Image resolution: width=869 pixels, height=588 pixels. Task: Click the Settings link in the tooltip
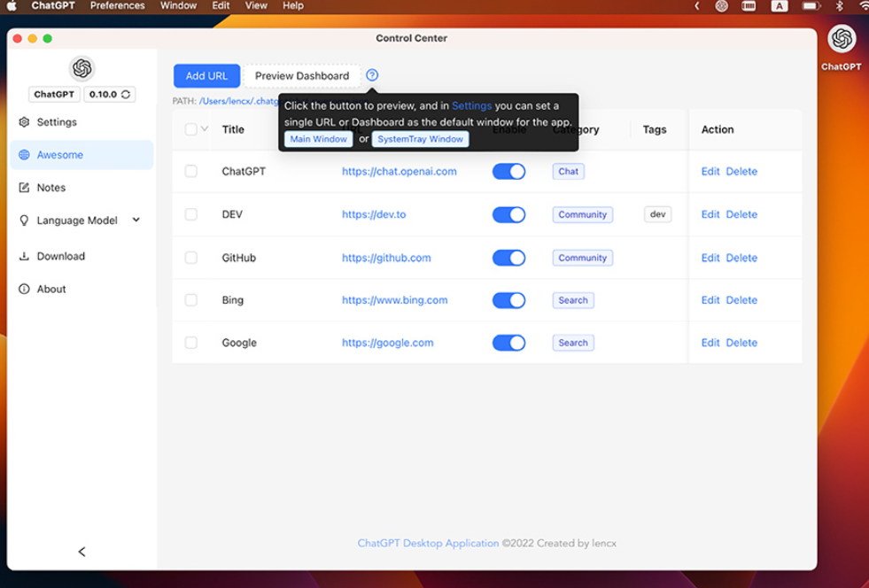point(471,106)
